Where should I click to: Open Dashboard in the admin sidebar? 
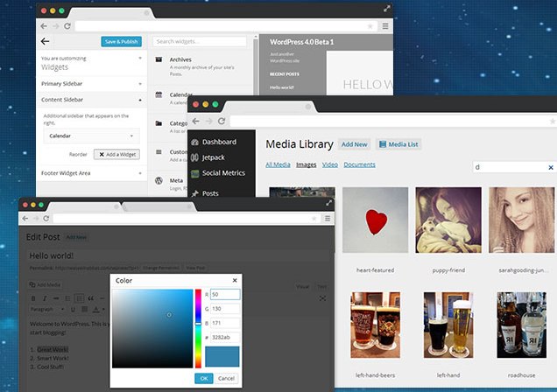point(219,142)
